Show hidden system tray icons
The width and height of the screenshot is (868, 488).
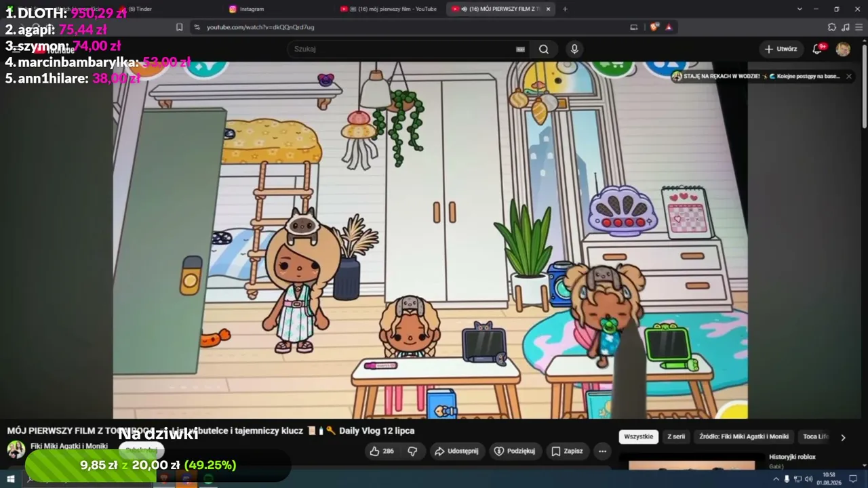point(776,479)
